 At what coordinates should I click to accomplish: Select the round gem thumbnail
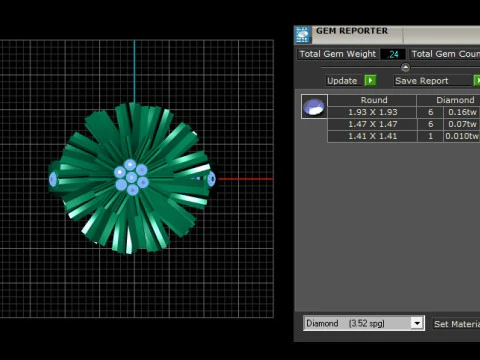tap(314, 107)
